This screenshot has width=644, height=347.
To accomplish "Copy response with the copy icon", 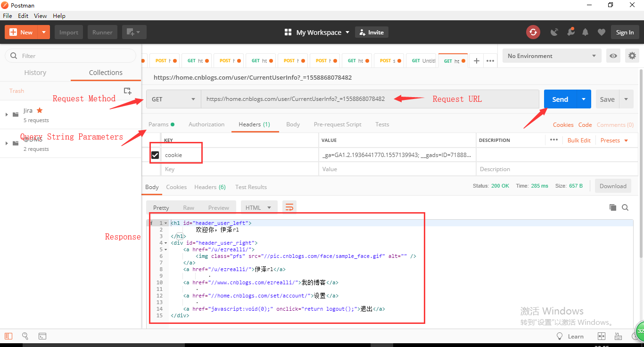I will [613, 207].
